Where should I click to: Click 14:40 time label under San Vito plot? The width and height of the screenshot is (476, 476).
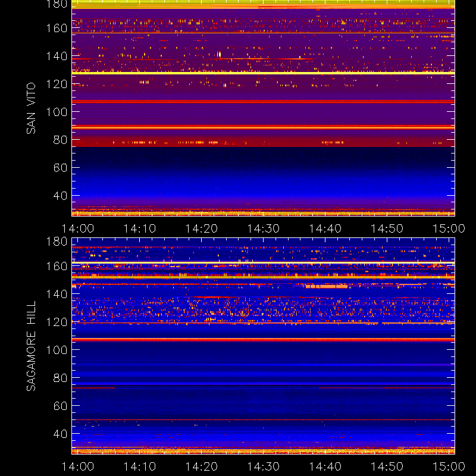(325, 228)
